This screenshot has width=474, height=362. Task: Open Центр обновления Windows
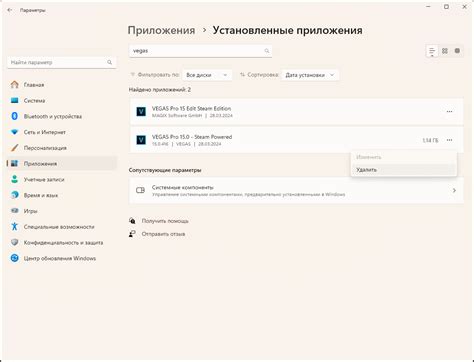coord(62,258)
